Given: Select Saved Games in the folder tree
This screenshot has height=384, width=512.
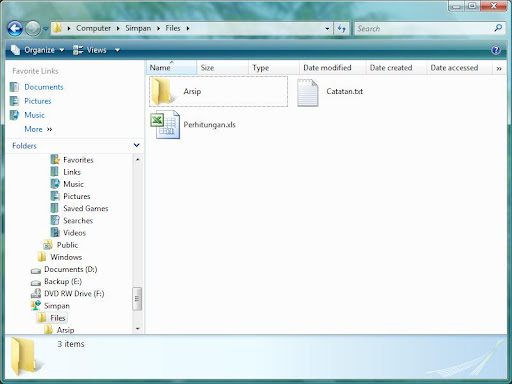Looking at the screenshot, I should 86,208.
